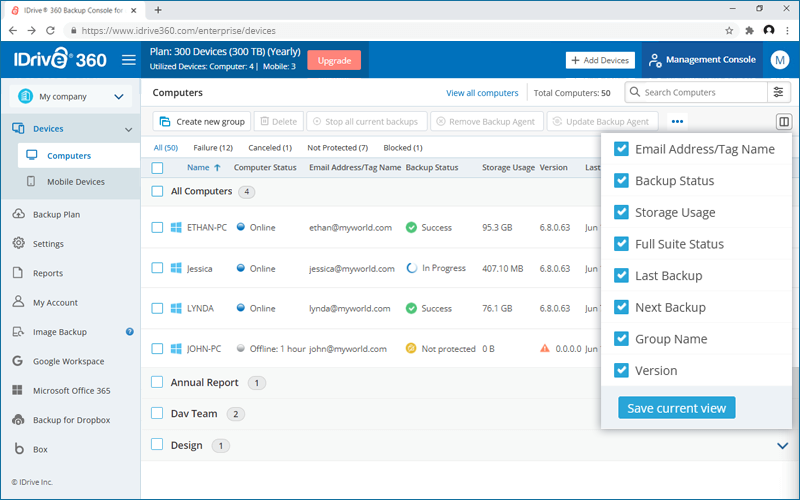Click the Not protected status icon for JOHN-PC

[x=411, y=348]
